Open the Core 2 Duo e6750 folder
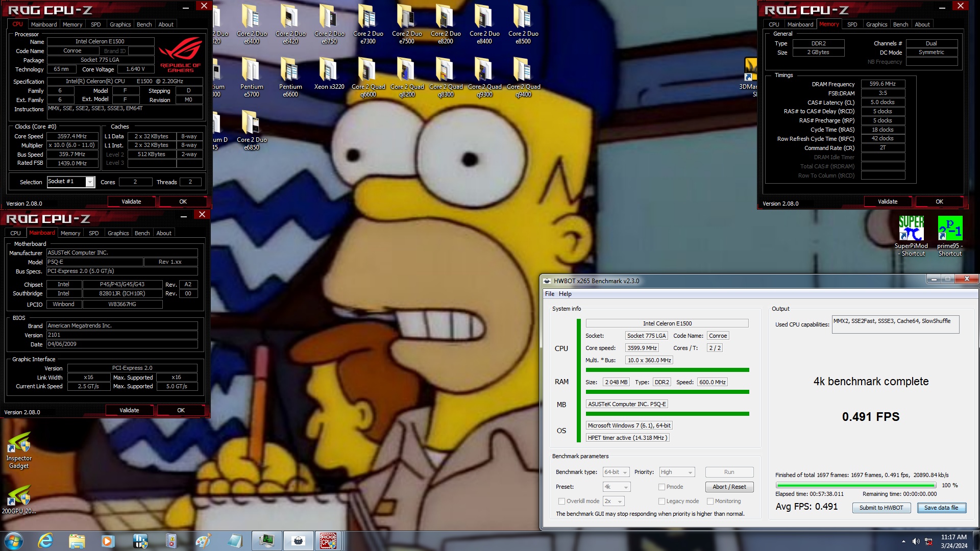Image resolution: width=980 pixels, height=551 pixels. pos(329,24)
